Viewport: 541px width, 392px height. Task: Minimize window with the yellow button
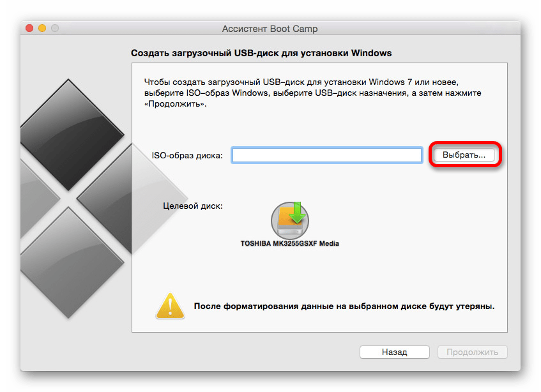pyautogui.click(x=42, y=28)
